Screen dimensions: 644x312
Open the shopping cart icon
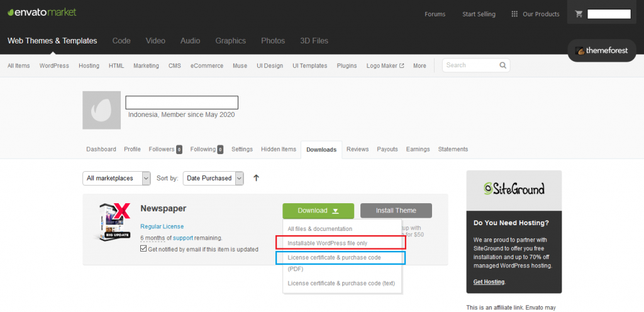click(x=579, y=14)
